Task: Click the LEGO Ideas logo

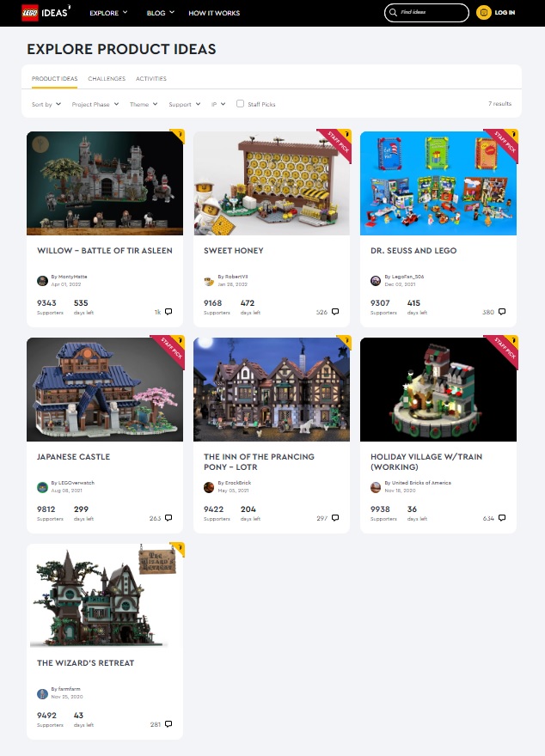Action: click(x=46, y=13)
